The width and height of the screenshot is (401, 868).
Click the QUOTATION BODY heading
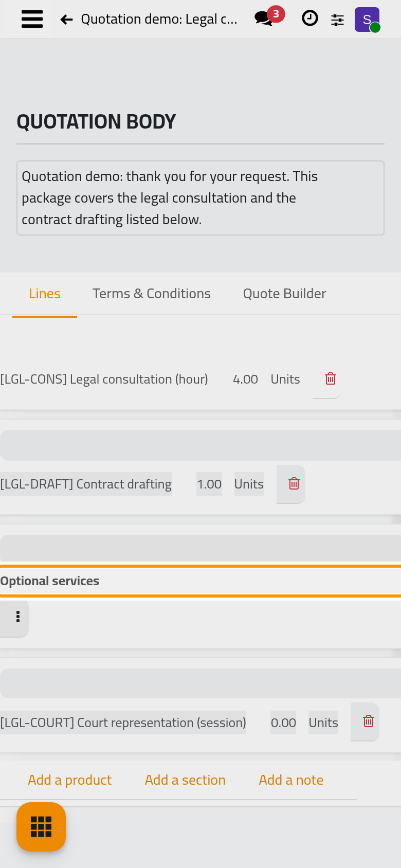tap(96, 122)
